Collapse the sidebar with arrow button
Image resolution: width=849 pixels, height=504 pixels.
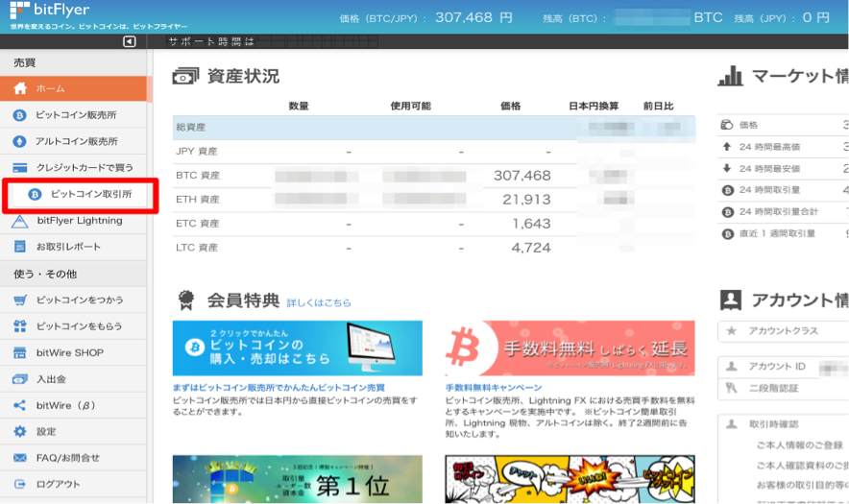130,41
